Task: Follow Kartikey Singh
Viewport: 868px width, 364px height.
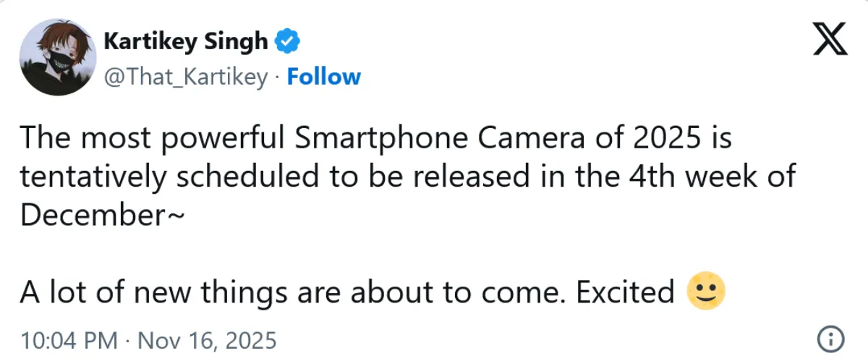Action: coord(323,77)
